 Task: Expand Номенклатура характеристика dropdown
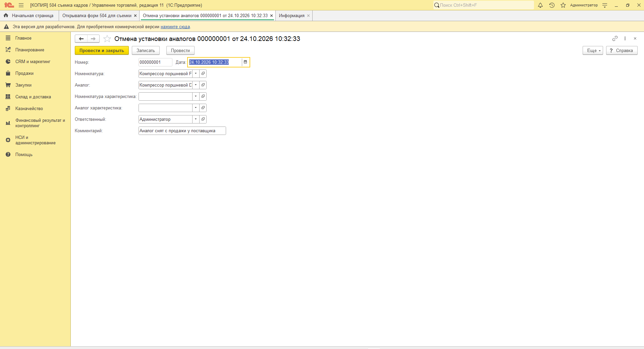tap(196, 96)
